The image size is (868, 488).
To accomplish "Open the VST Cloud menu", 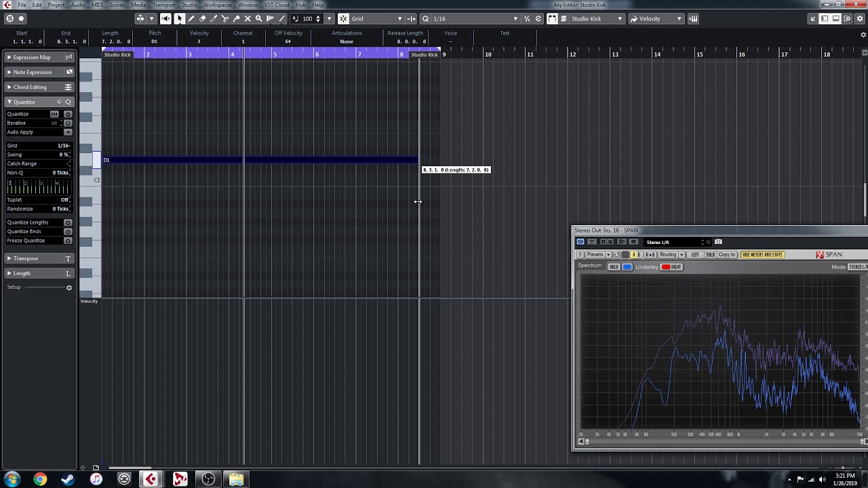I will coord(277,5).
